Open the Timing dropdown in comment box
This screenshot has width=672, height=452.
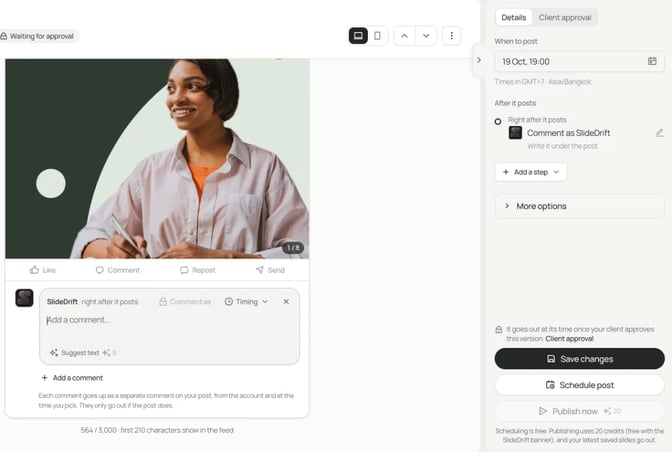246,302
